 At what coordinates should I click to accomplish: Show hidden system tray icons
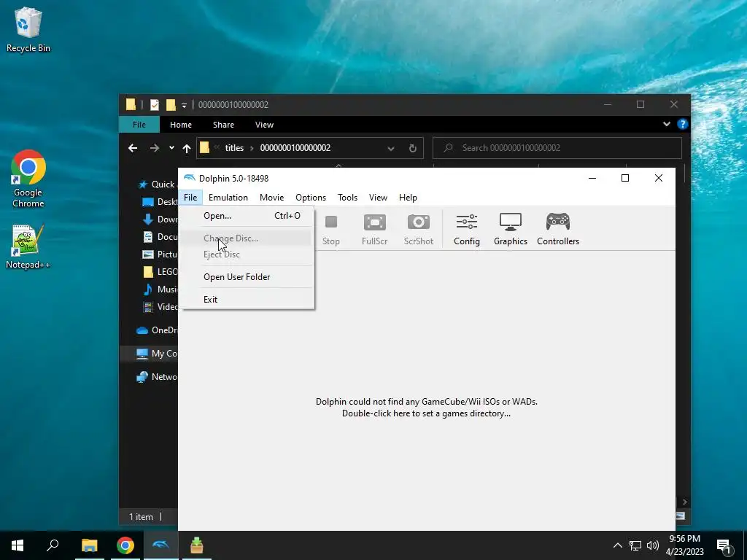[x=617, y=545]
